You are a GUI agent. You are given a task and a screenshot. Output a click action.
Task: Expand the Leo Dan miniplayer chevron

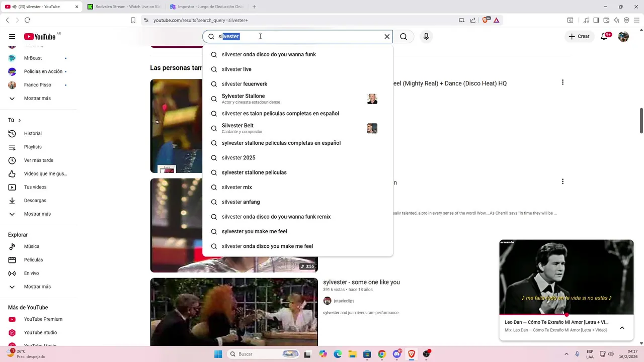click(622, 328)
